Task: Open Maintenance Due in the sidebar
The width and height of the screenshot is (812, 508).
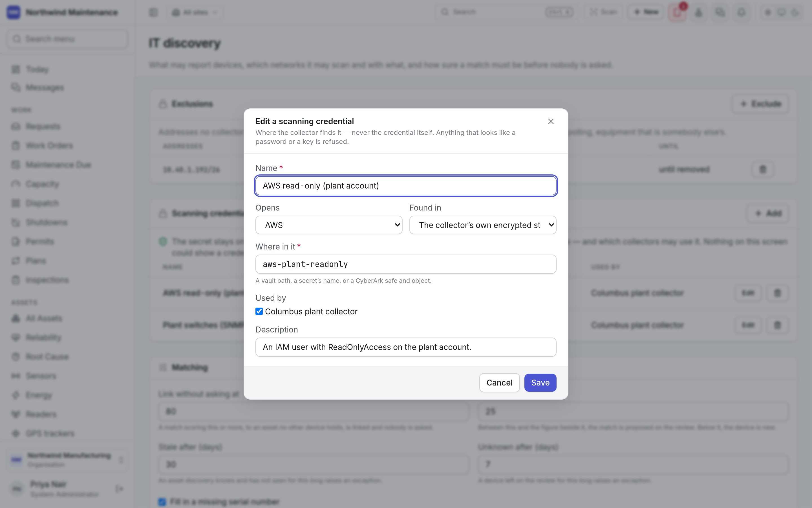Action: click(x=67, y=165)
